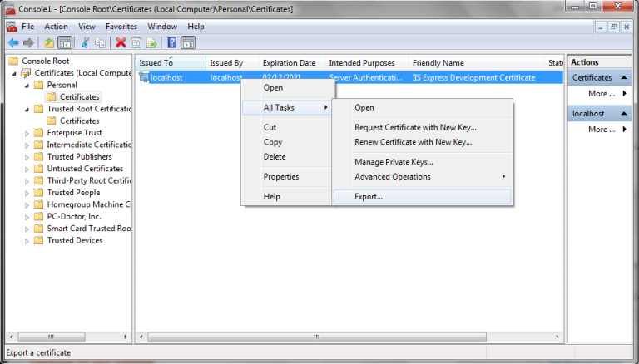Open the Action menu
The image size is (639, 364).
click(x=57, y=27)
